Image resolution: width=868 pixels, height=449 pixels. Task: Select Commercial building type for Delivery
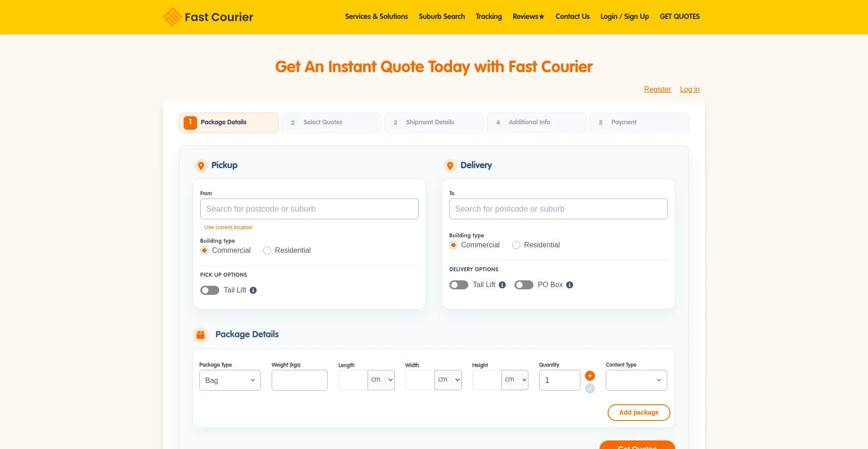[x=453, y=245]
